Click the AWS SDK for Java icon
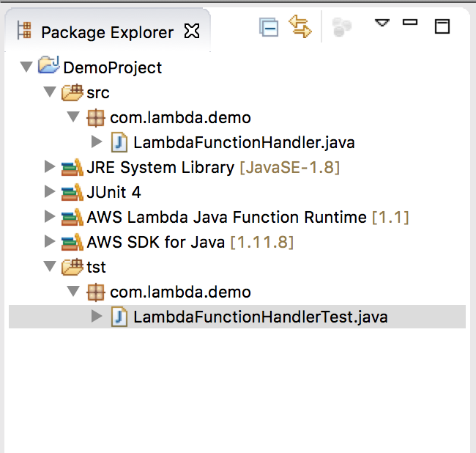The height and width of the screenshot is (453, 476). pyautogui.click(x=72, y=242)
